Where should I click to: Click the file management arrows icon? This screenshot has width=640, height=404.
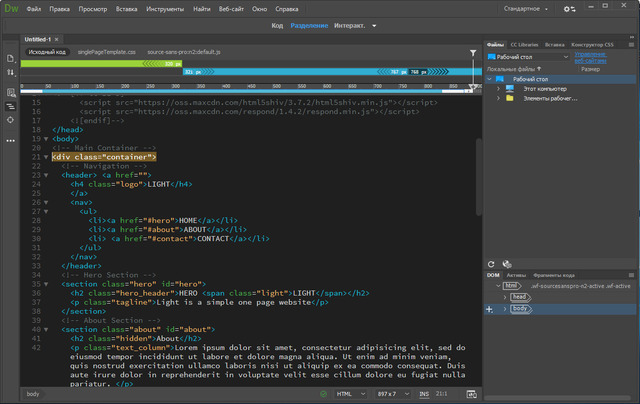click(x=10, y=74)
